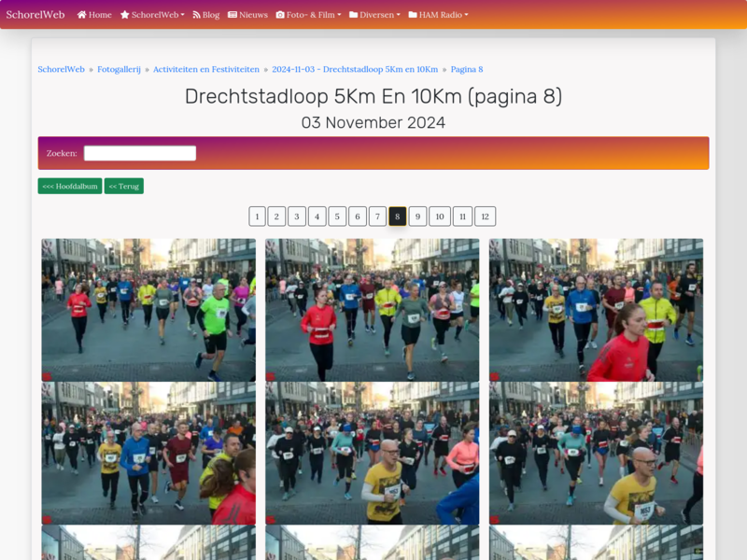Open second-row middle photo with yellow-shirt bald man
Viewport: 747px width, 560px height.
(372, 454)
